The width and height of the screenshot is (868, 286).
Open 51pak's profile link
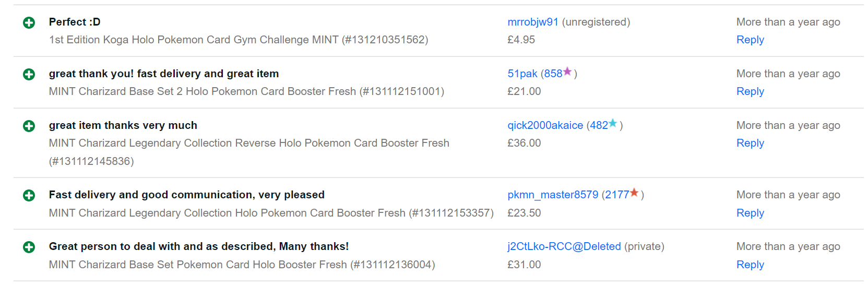click(x=522, y=74)
